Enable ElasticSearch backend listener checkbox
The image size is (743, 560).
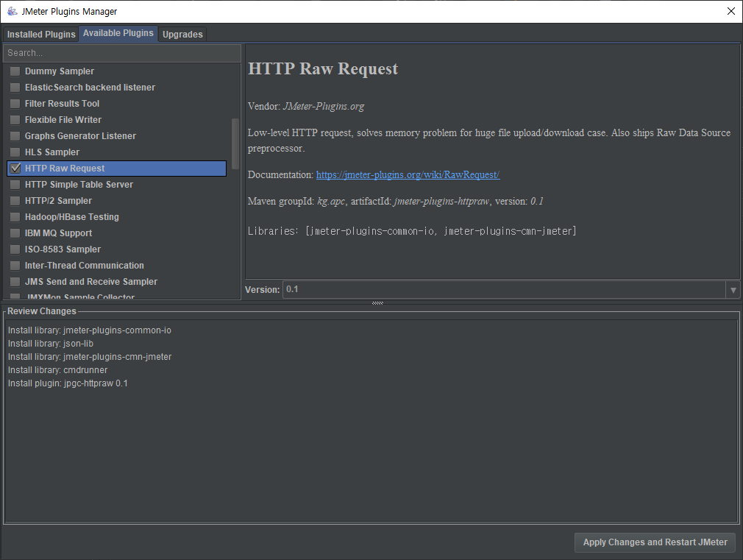click(15, 88)
